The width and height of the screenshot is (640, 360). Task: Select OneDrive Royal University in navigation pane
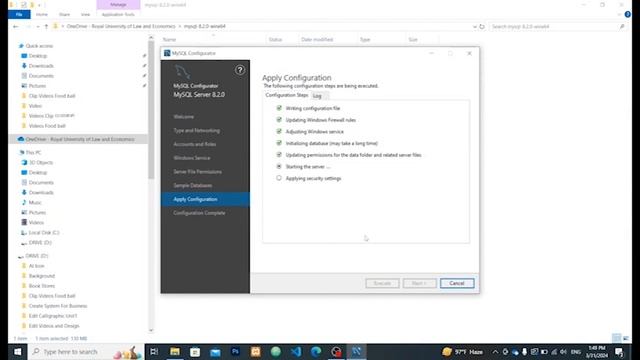coord(78,139)
